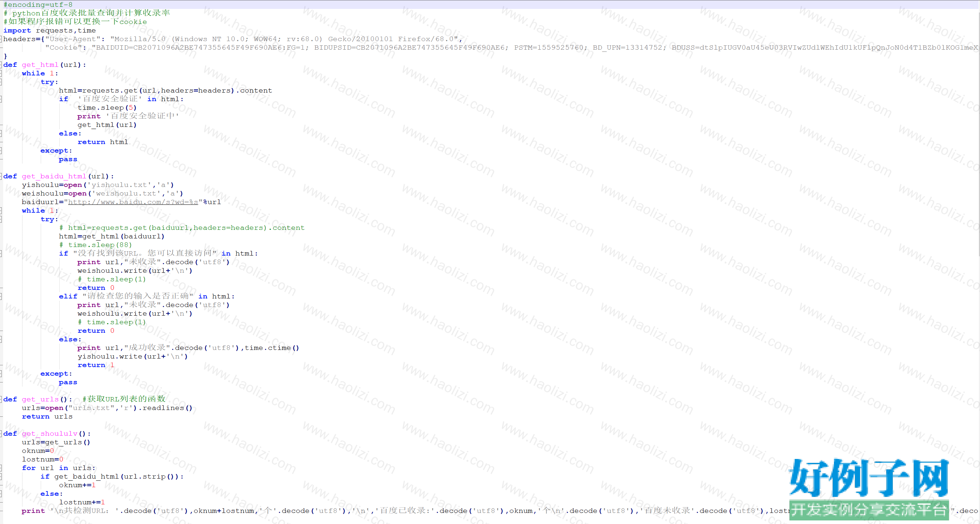The width and height of the screenshot is (980, 524).
Task: Click the comment about python百度收录批量查询
Action: pyautogui.click(x=87, y=13)
